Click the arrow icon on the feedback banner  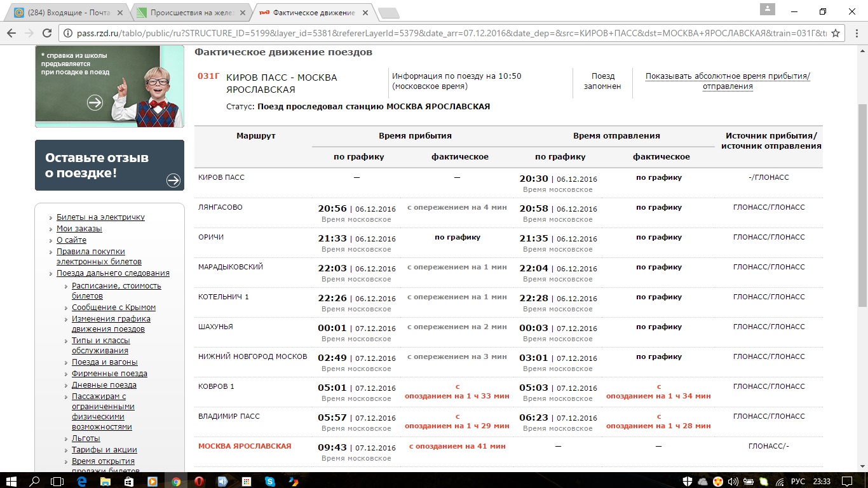click(173, 180)
